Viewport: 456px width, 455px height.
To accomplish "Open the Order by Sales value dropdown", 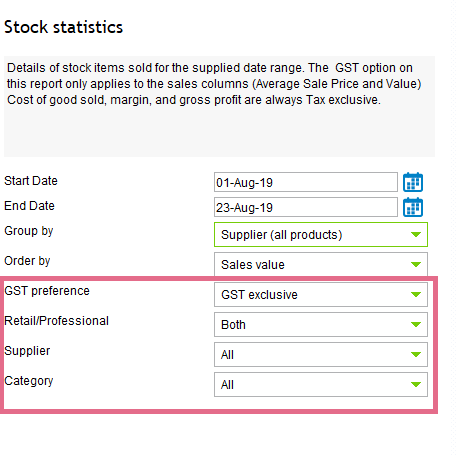I will pyautogui.click(x=321, y=265).
